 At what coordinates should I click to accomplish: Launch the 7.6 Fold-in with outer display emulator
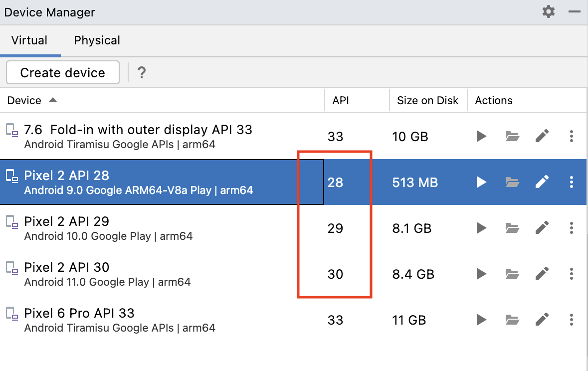click(x=481, y=136)
